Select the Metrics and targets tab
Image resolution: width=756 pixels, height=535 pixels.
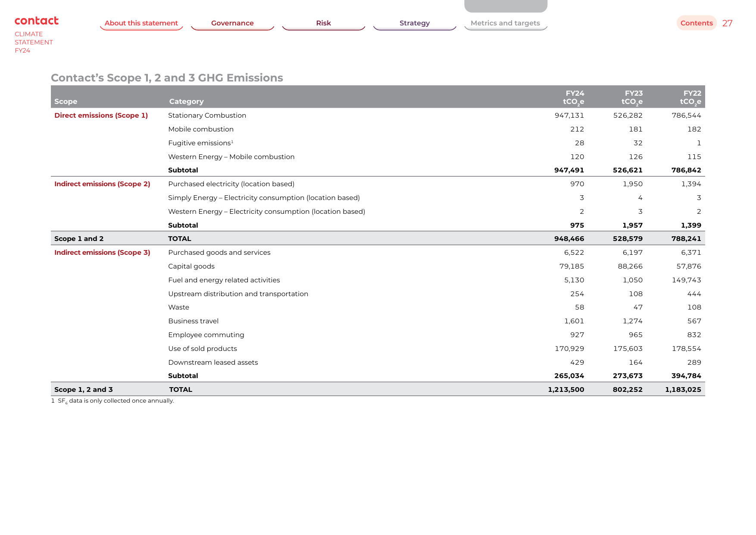tap(506, 23)
